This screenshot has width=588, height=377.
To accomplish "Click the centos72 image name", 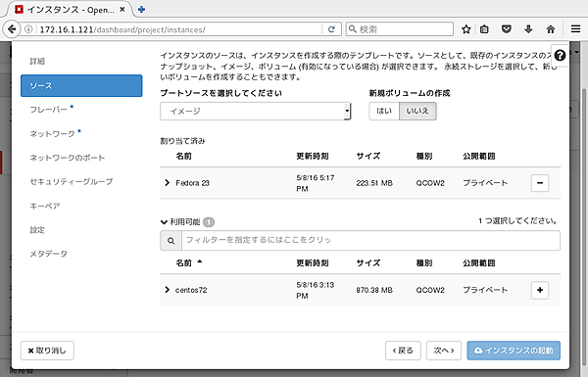I will pos(191,290).
